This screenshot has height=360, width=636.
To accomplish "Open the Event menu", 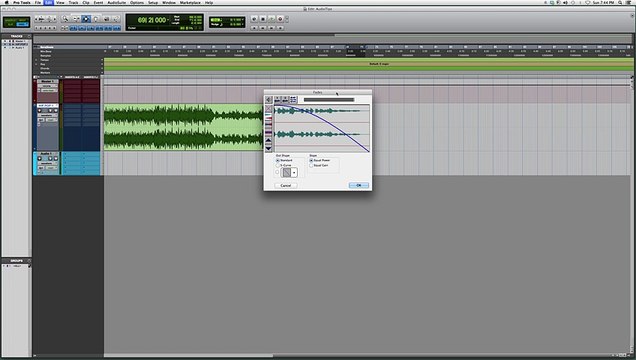I will [x=98, y=2].
